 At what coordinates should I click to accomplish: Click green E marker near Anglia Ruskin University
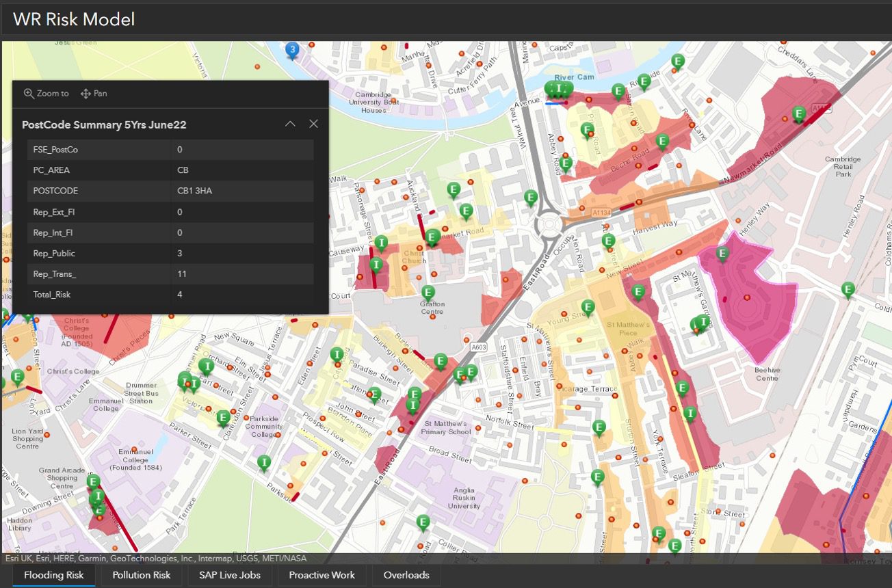423,522
